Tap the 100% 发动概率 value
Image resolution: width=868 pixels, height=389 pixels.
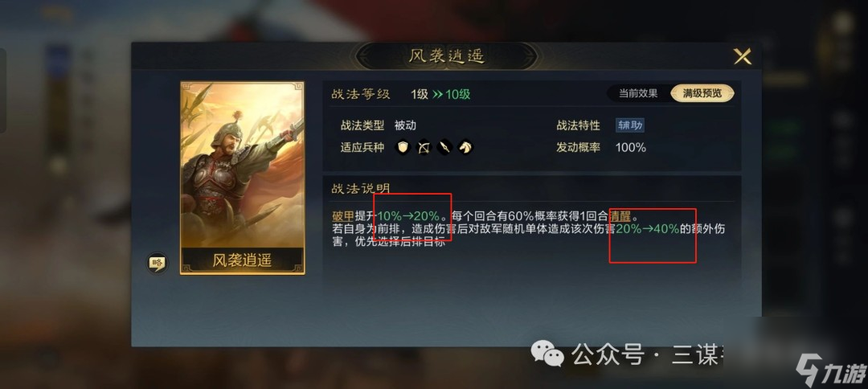[631, 147]
